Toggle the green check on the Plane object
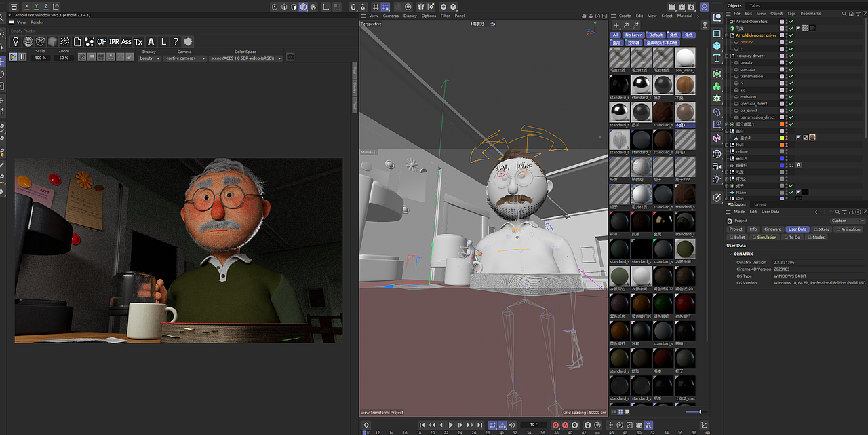868x435 pixels. [x=791, y=193]
